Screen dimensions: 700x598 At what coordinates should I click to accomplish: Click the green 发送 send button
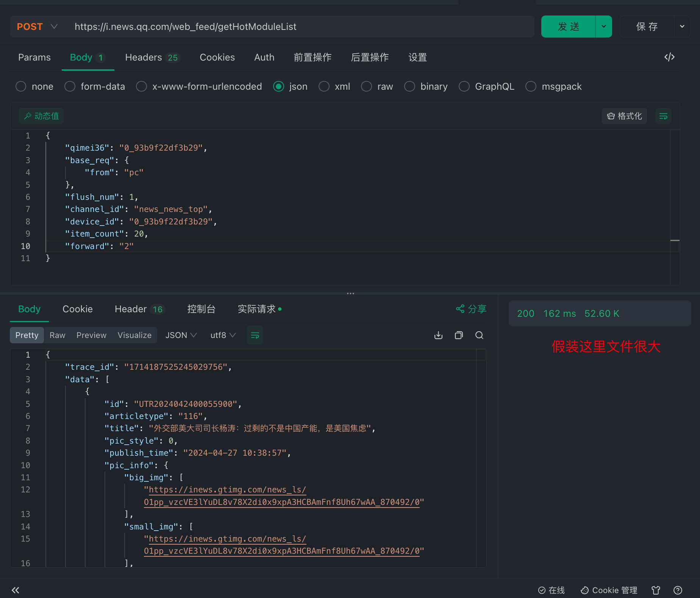(x=568, y=26)
